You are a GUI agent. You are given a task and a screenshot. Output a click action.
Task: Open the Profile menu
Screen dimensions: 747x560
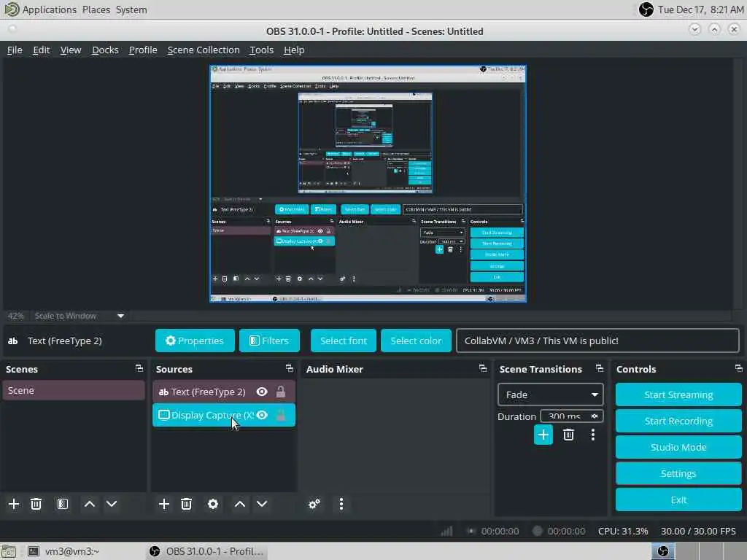[x=143, y=50]
